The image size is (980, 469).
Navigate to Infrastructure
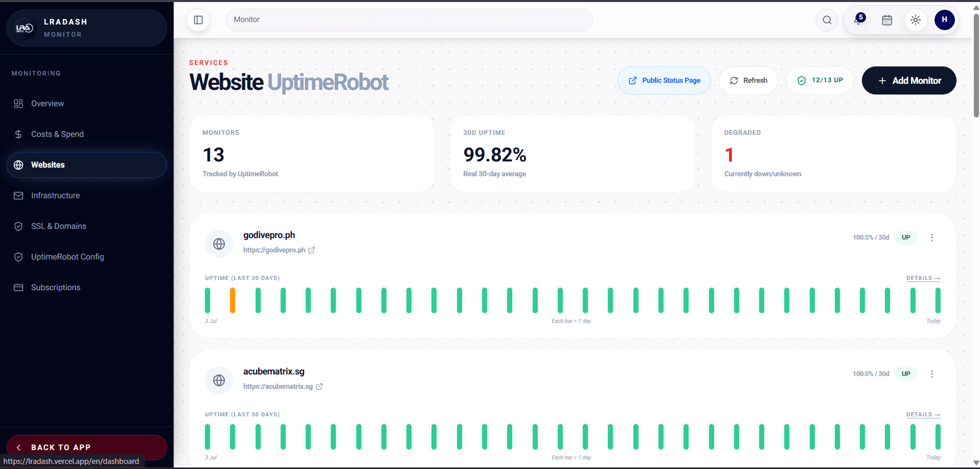point(87,196)
